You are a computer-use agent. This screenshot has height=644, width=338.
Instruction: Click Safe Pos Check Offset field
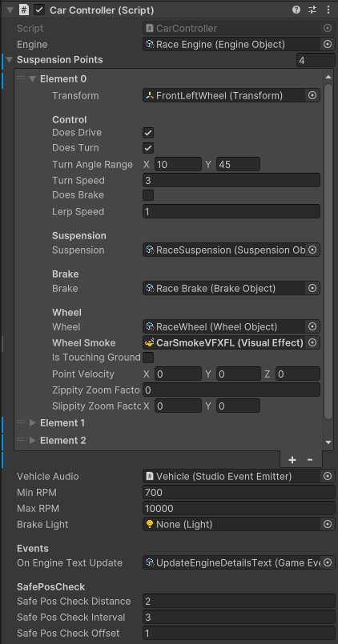[239, 633]
